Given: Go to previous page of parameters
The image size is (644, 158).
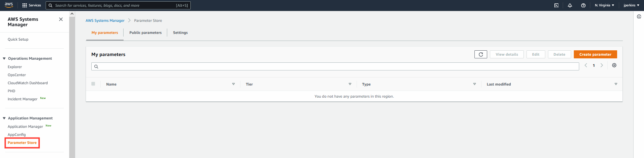Looking at the screenshot, I should click(x=586, y=65).
